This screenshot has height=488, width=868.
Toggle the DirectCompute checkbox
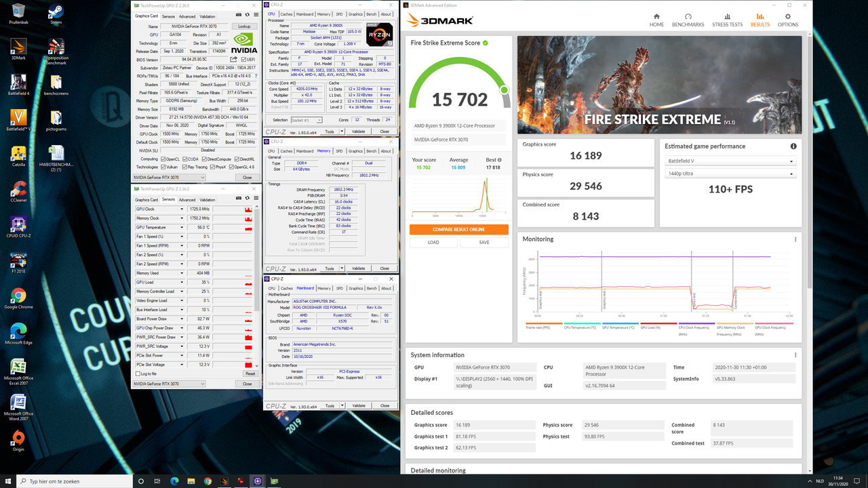pos(204,159)
